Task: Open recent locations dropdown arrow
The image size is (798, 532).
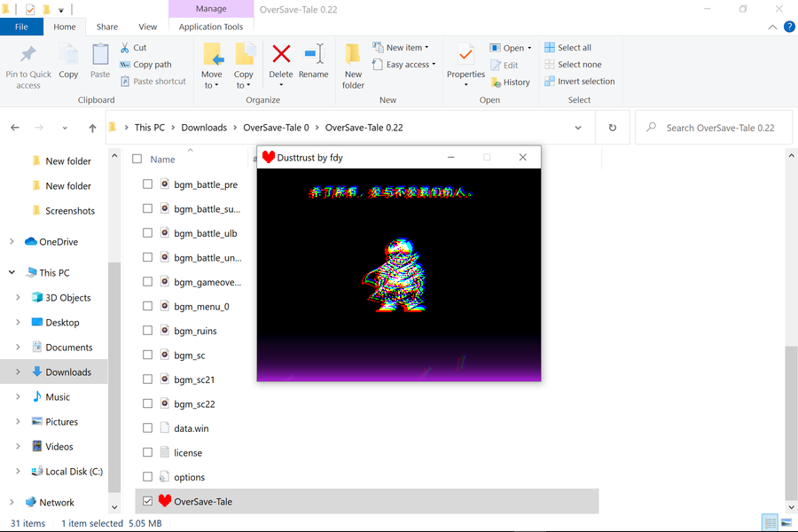Action: (x=65, y=128)
